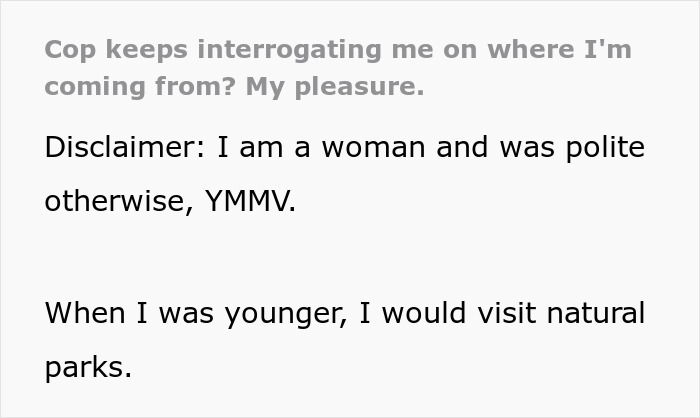Click the word "Disclaimer:"
Viewport: 700px width, 418px height.
tap(123, 148)
